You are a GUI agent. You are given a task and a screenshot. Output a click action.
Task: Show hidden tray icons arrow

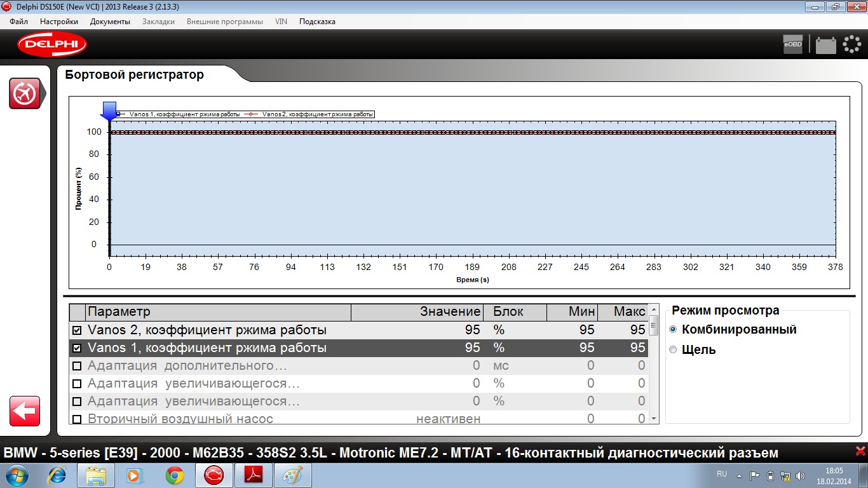point(739,475)
